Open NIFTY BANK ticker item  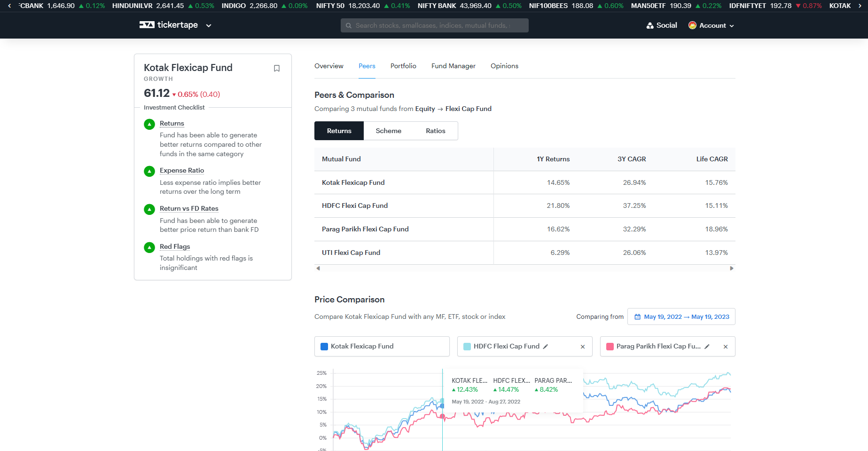469,6
